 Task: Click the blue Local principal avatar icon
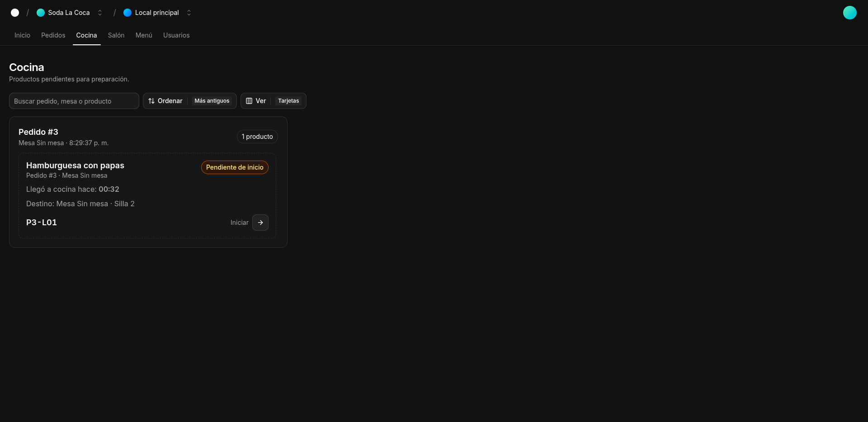(127, 13)
